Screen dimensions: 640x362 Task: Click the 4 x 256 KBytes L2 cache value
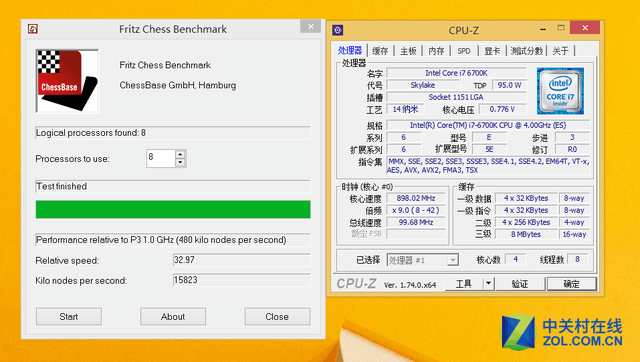526,222
